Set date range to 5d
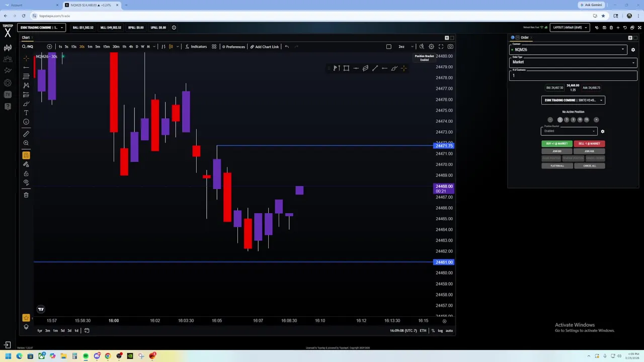Viewport: 644px width, 362px height. click(62, 331)
